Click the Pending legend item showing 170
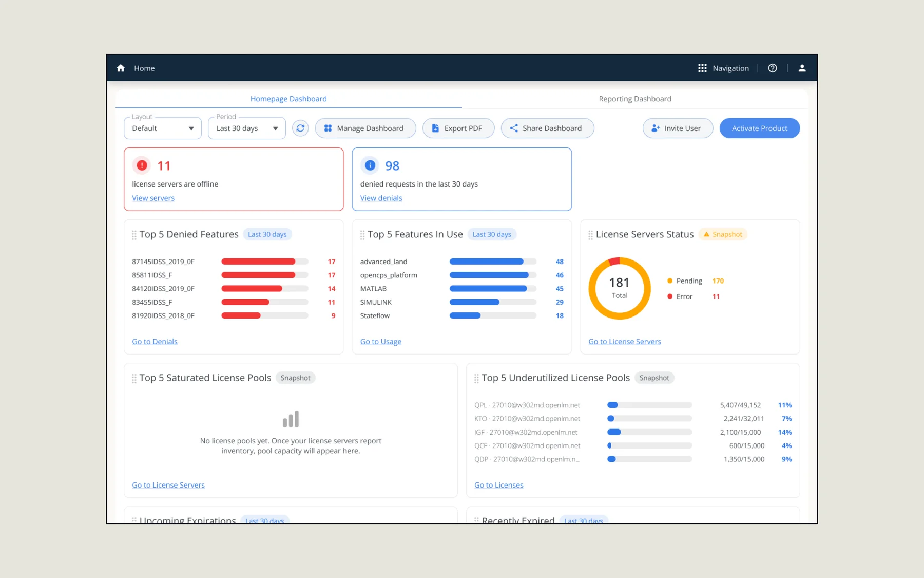 tap(696, 281)
